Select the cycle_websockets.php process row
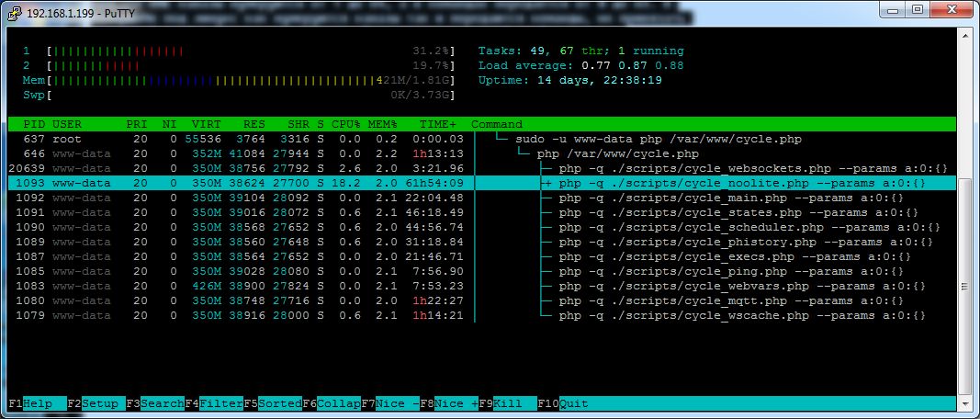 pyautogui.click(x=482, y=168)
